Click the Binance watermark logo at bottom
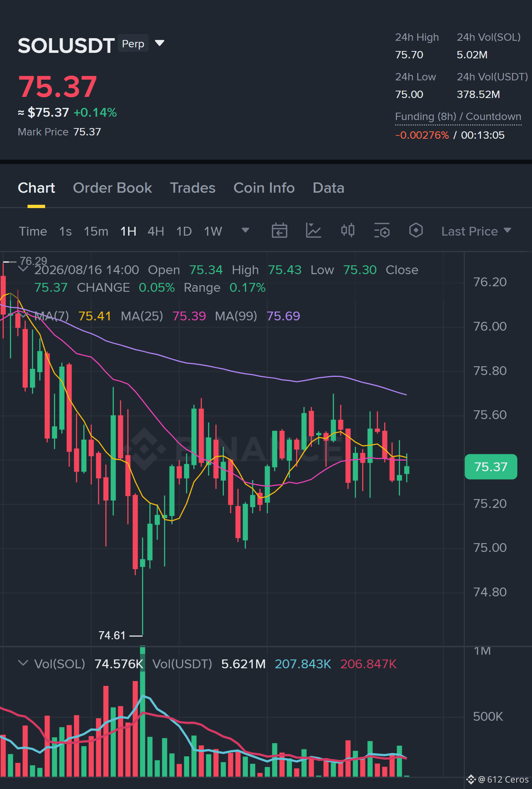 471,779
